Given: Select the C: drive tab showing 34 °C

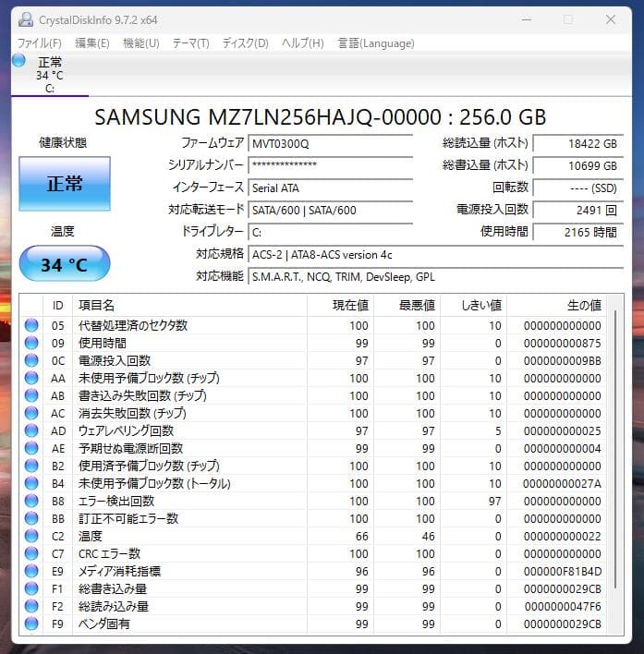Looking at the screenshot, I should pos(50,75).
